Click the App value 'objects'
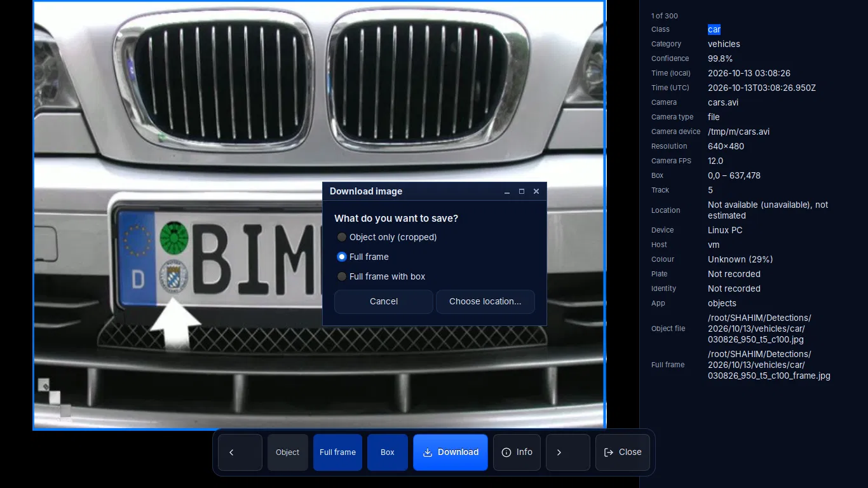The width and height of the screenshot is (868, 488). (722, 303)
